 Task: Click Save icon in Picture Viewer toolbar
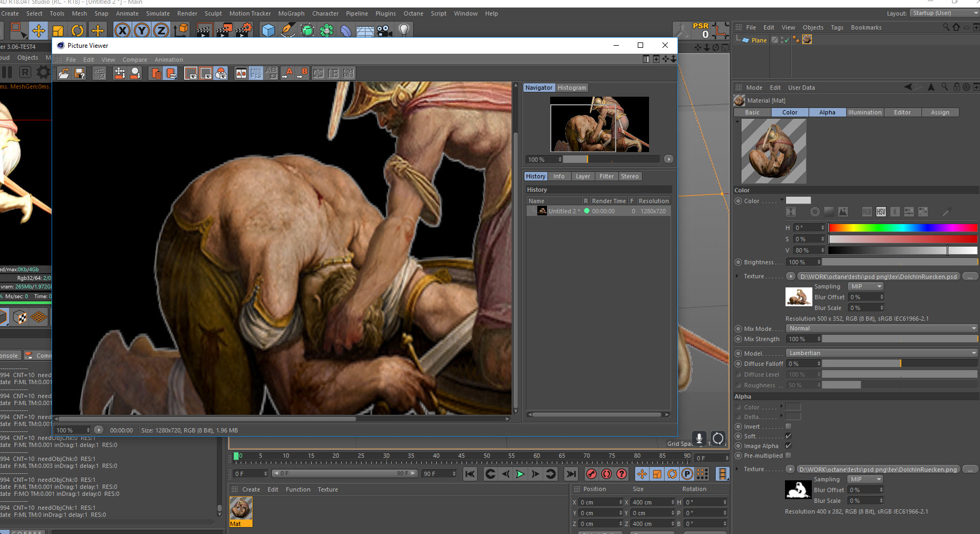click(80, 74)
